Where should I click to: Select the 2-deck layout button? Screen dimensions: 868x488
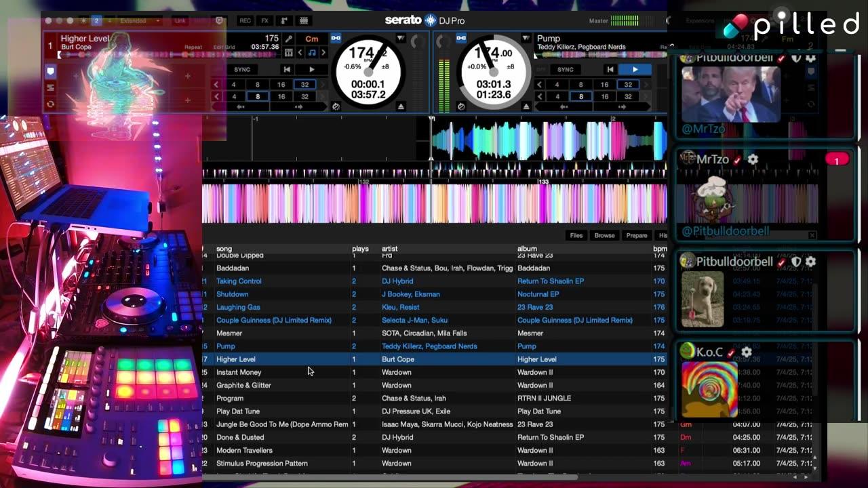(96, 21)
